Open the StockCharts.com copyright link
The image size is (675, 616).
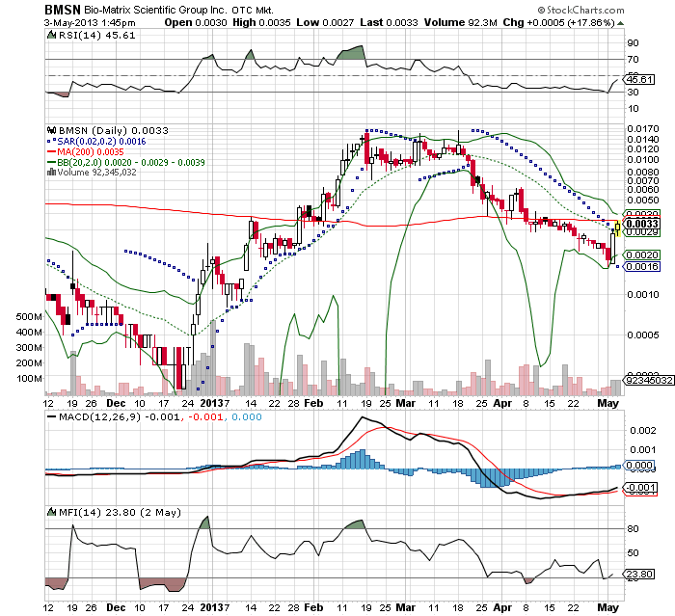pyautogui.click(x=580, y=10)
